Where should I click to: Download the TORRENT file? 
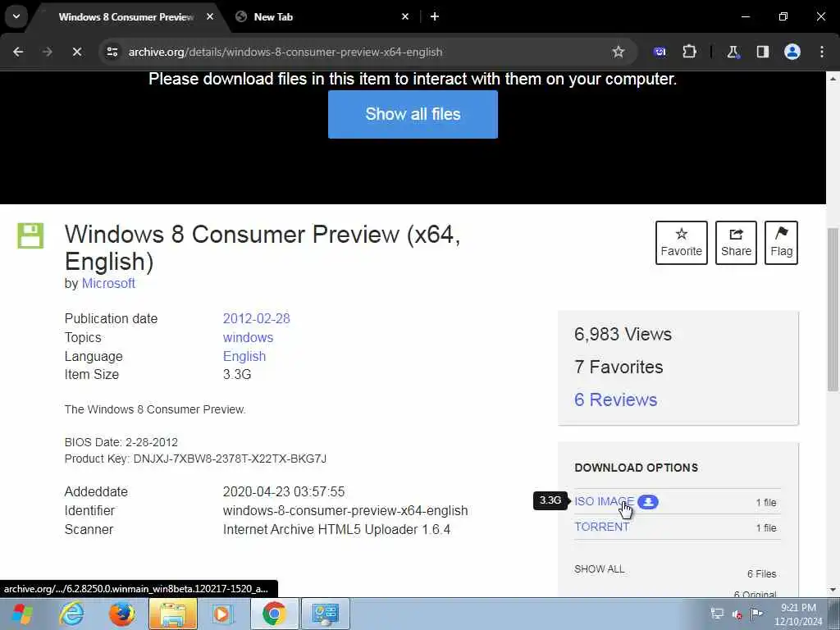[x=601, y=527]
